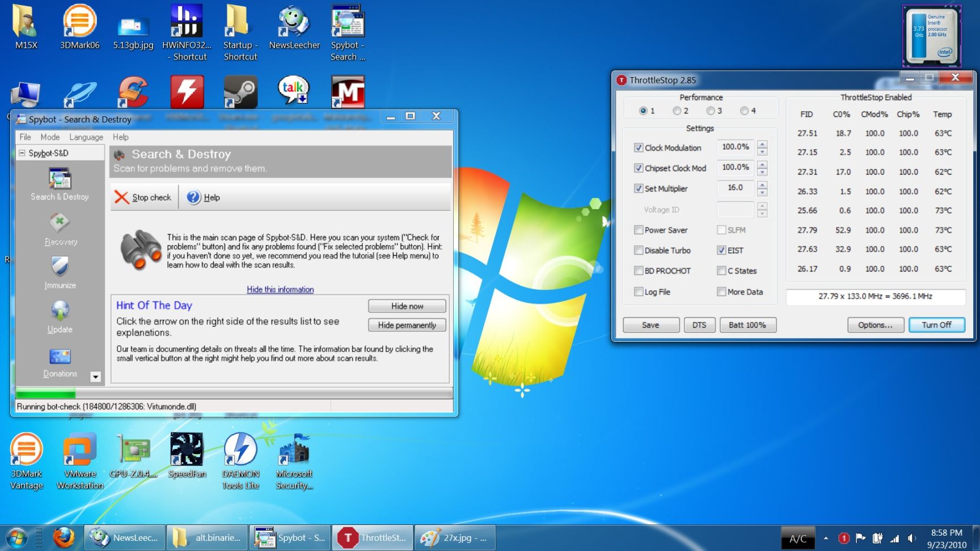Collapse the Spybot-S&D tree header
The image size is (980, 551).
[22, 153]
